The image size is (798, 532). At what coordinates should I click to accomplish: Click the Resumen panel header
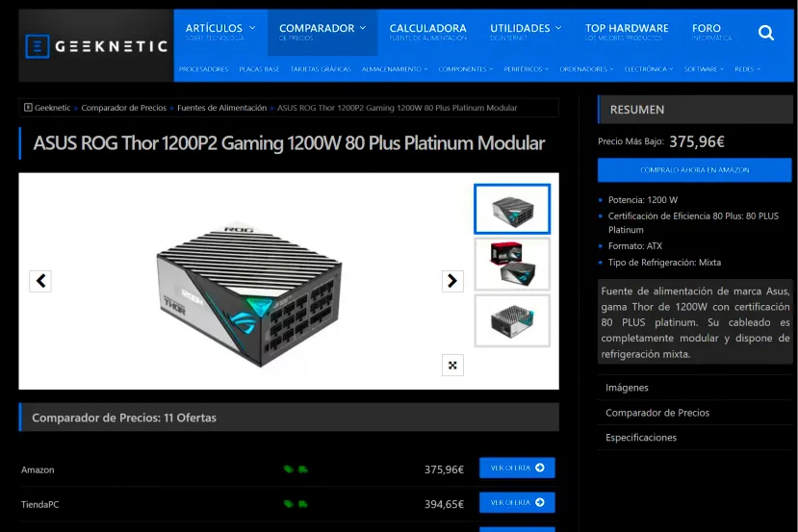(695, 110)
